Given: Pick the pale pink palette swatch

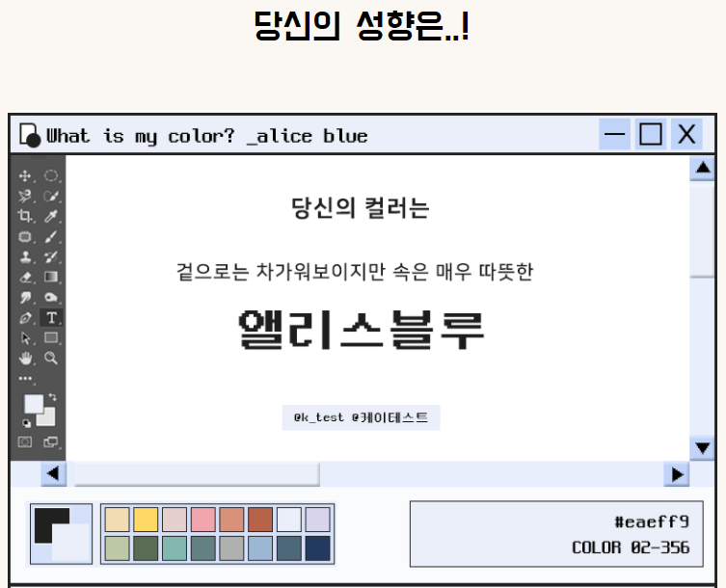Looking at the screenshot, I should click(x=175, y=520).
